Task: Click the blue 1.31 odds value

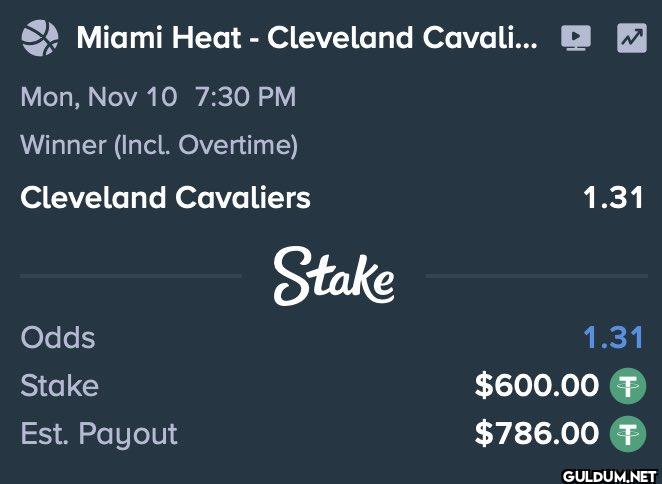Action: [x=613, y=338]
